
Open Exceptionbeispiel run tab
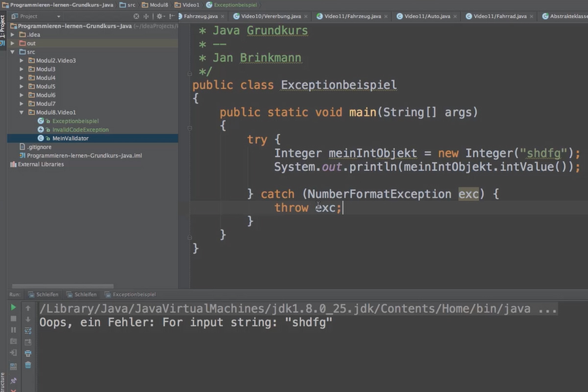click(x=129, y=294)
